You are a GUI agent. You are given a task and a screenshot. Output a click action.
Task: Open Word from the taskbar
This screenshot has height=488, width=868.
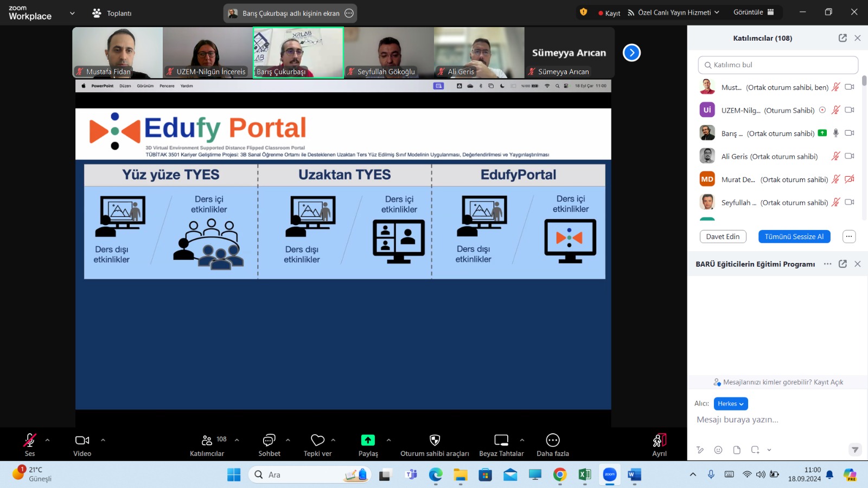tap(634, 474)
